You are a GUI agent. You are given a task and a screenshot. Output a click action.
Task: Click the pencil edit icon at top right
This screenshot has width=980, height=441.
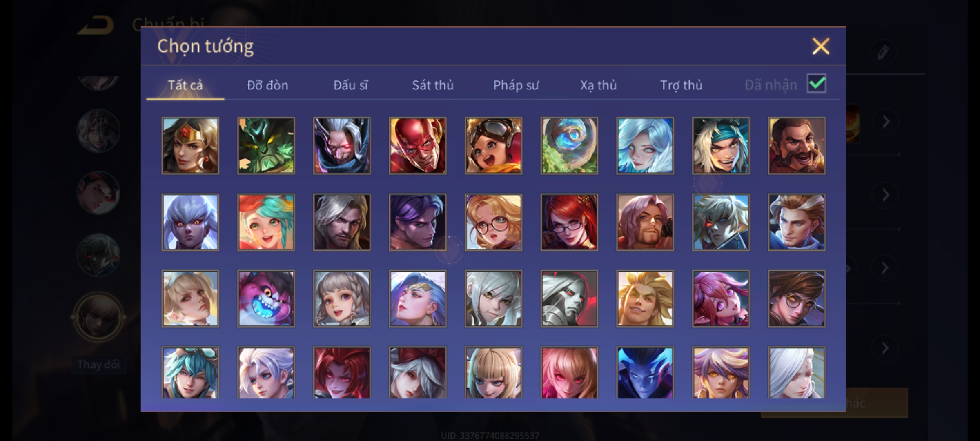point(883,52)
